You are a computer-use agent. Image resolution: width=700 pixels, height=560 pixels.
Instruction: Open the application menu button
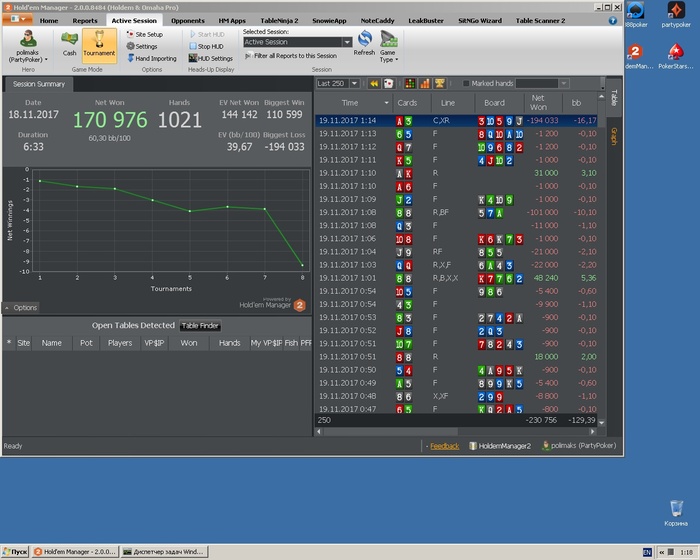click(x=17, y=19)
